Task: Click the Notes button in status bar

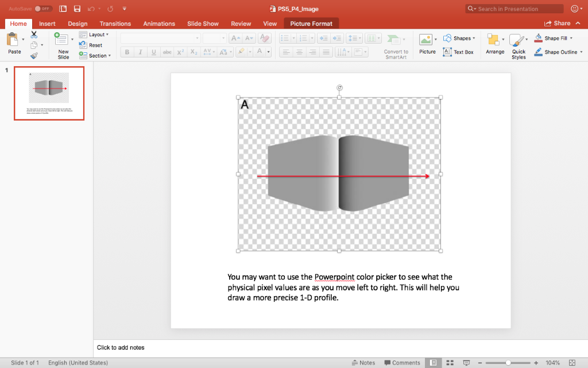Action: tap(363, 362)
